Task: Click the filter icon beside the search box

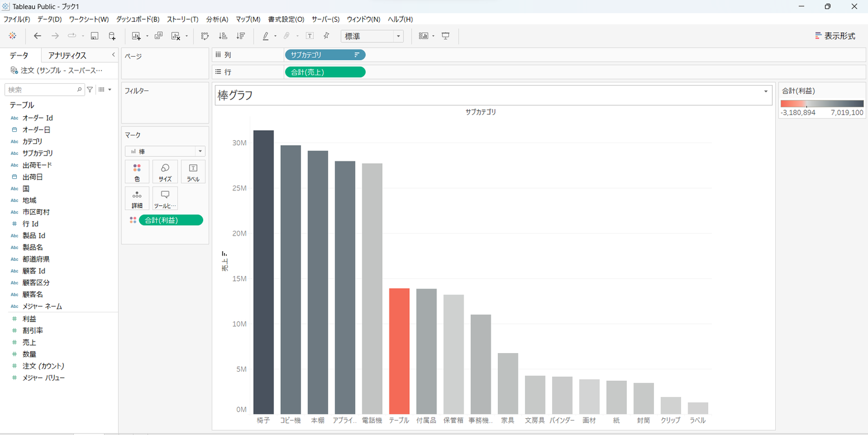Action: click(90, 89)
